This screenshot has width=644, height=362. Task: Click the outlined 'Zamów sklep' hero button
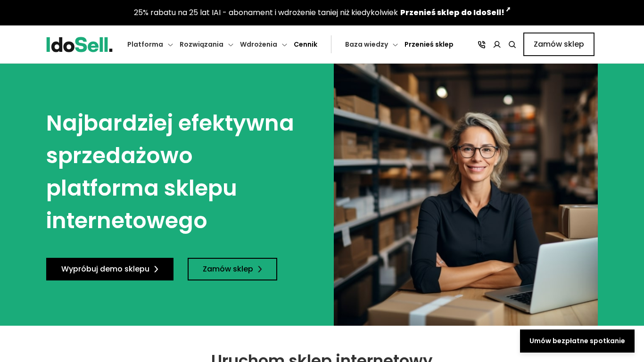[x=232, y=269]
